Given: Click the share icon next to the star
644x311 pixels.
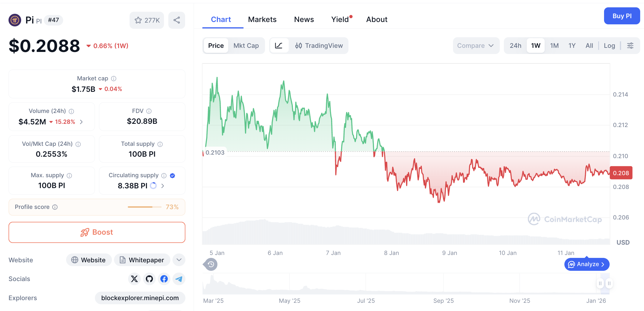Looking at the screenshot, I should pyautogui.click(x=177, y=20).
